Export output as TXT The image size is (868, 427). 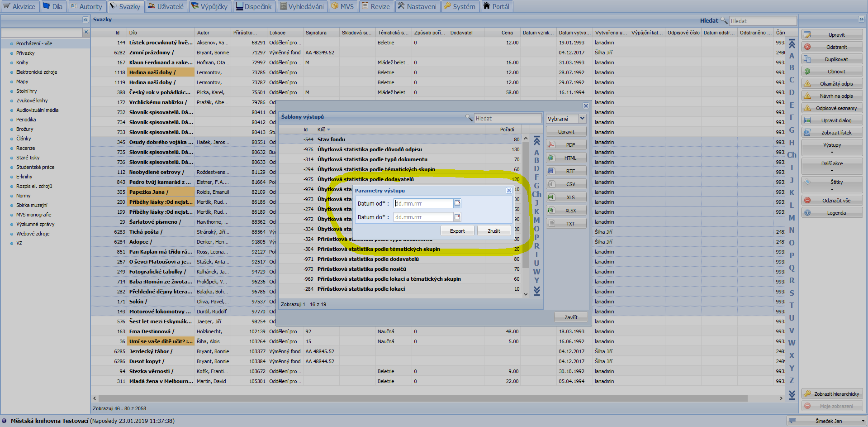[566, 224]
